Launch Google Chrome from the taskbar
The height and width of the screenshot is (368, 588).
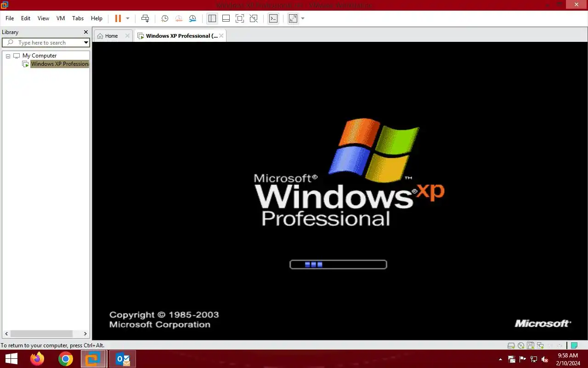pos(66,359)
